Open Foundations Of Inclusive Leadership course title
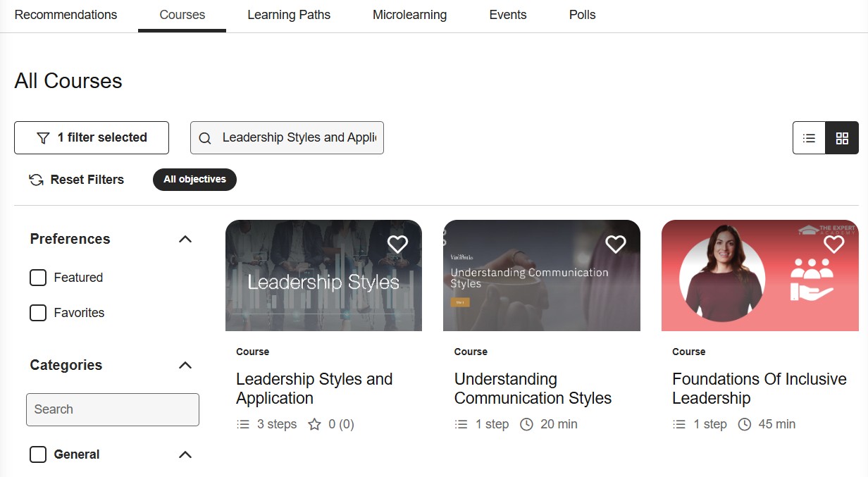868x477 pixels. click(x=759, y=388)
